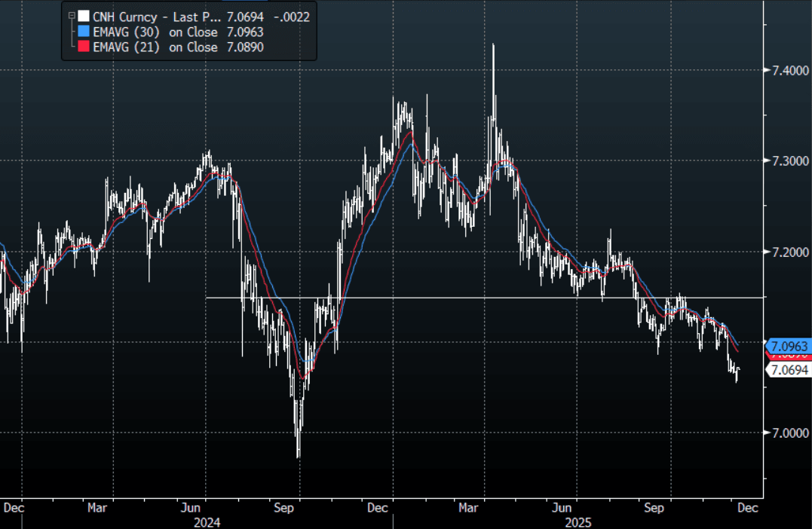Click the lowest candlestick below 7.0000

point(299,451)
